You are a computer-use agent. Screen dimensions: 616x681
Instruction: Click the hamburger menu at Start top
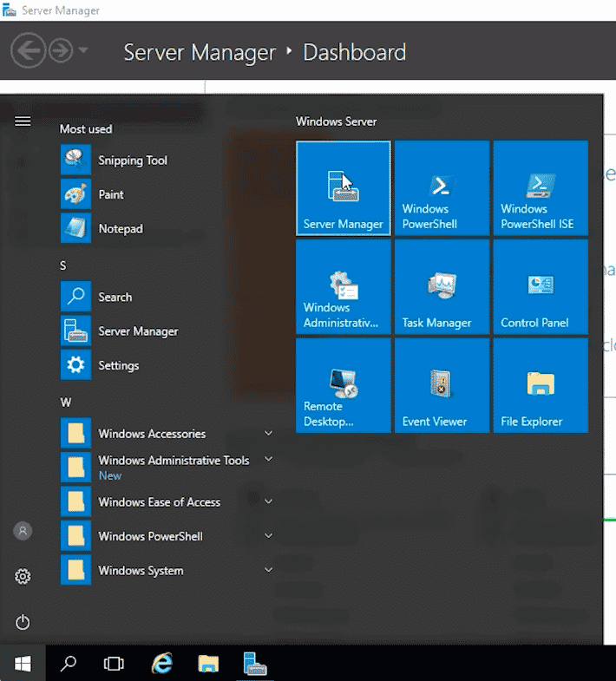23,121
